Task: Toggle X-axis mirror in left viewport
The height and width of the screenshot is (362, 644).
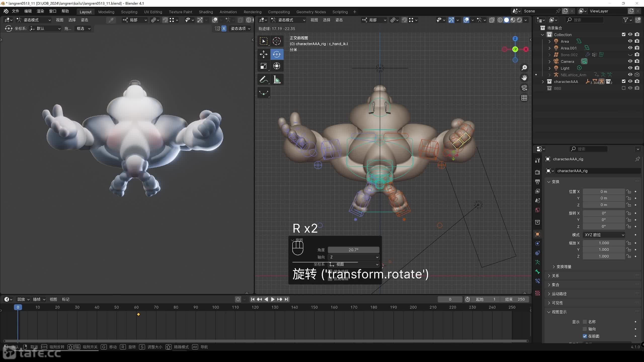Action: (224, 29)
